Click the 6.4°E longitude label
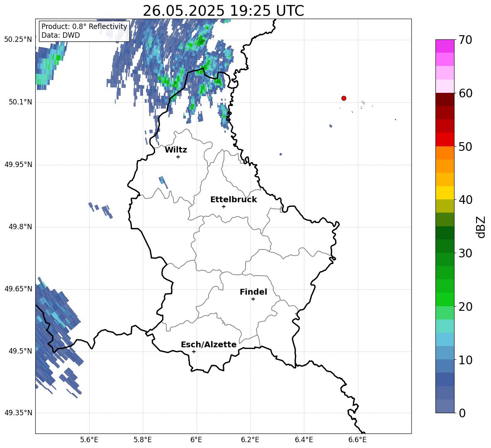This screenshot has width=491, height=448. pyautogui.click(x=304, y=440)
